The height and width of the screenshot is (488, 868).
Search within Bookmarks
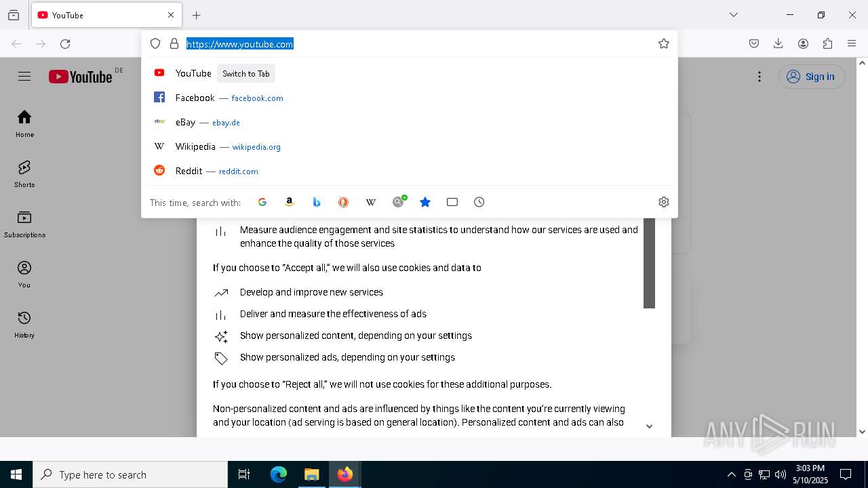[x=425, y=202]
